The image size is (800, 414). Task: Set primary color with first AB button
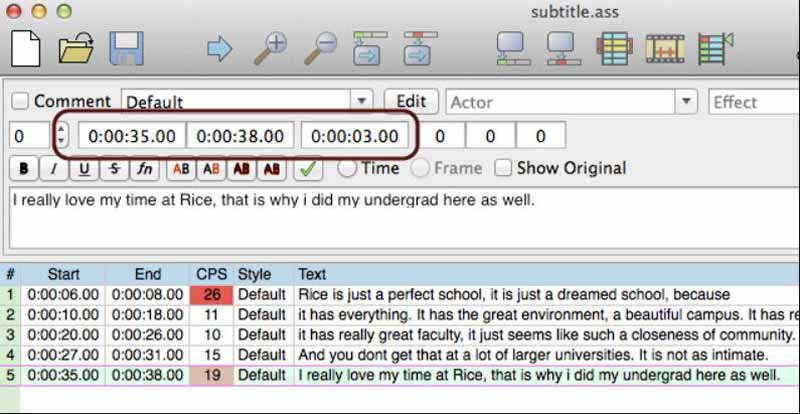(181, 169)
